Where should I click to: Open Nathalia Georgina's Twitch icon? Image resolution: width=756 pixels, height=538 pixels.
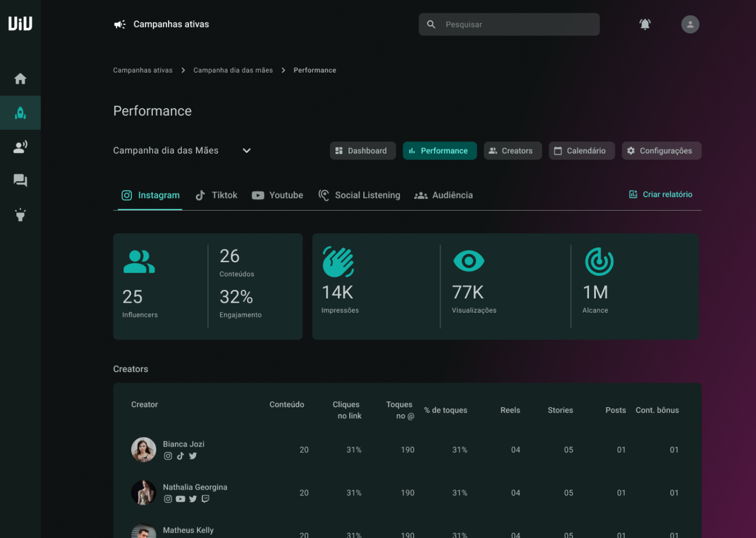[x=205, y=499]
